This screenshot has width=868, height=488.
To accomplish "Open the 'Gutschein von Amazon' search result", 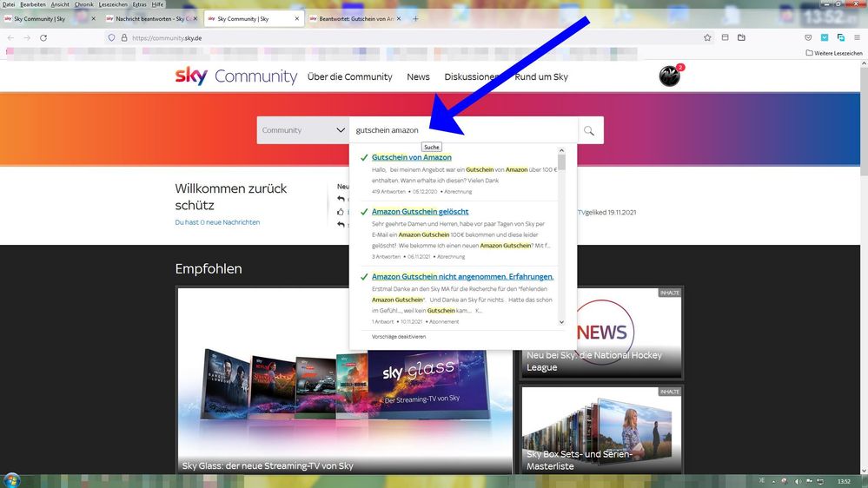I will (x=411, y=157).
